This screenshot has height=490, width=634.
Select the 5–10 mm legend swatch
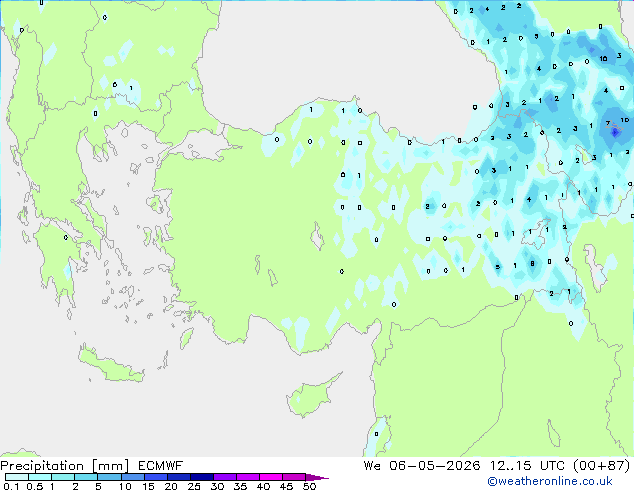pos(109,477)
